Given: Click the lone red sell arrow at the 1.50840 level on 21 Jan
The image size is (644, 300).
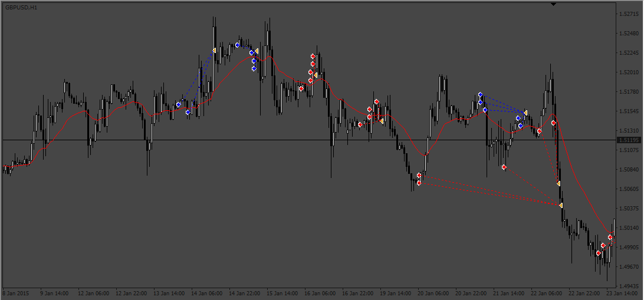Looking at the screenshot, I should click(504, 167).
